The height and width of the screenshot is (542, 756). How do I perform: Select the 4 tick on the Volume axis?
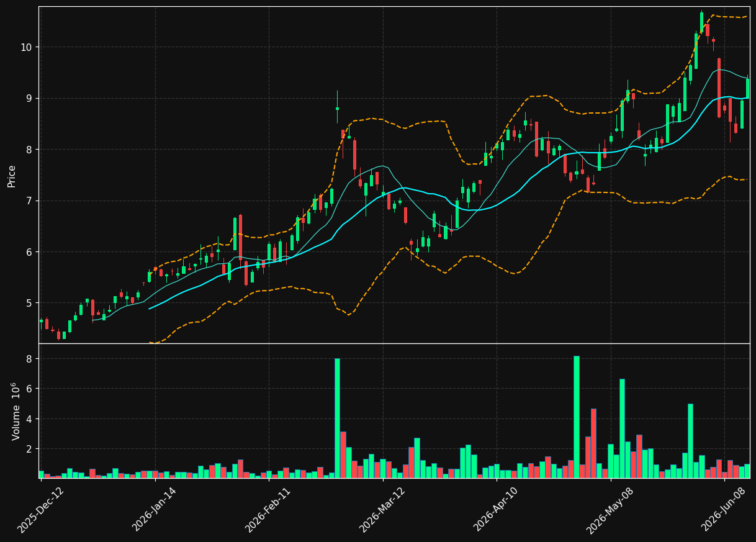point(30,419)
